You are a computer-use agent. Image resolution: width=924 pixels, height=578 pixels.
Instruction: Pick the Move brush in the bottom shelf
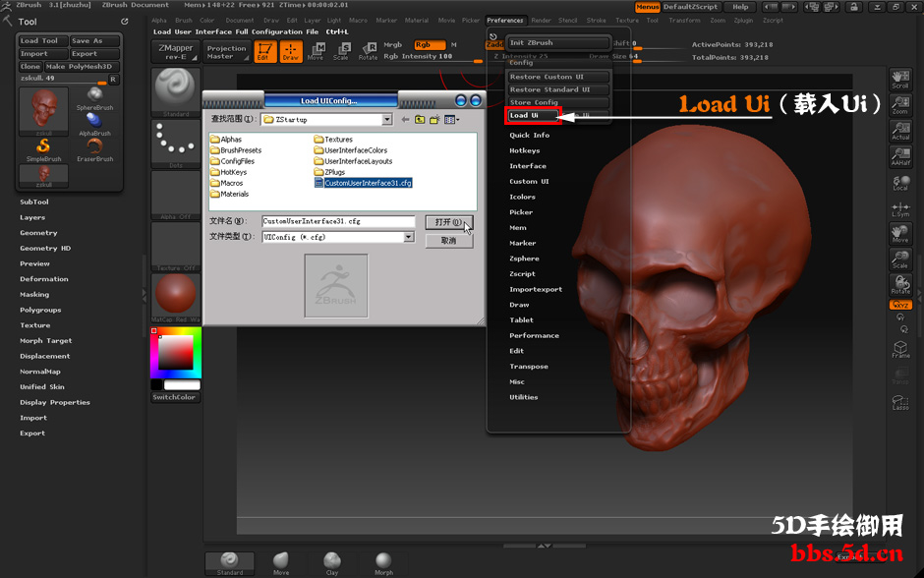click(281, 563)
